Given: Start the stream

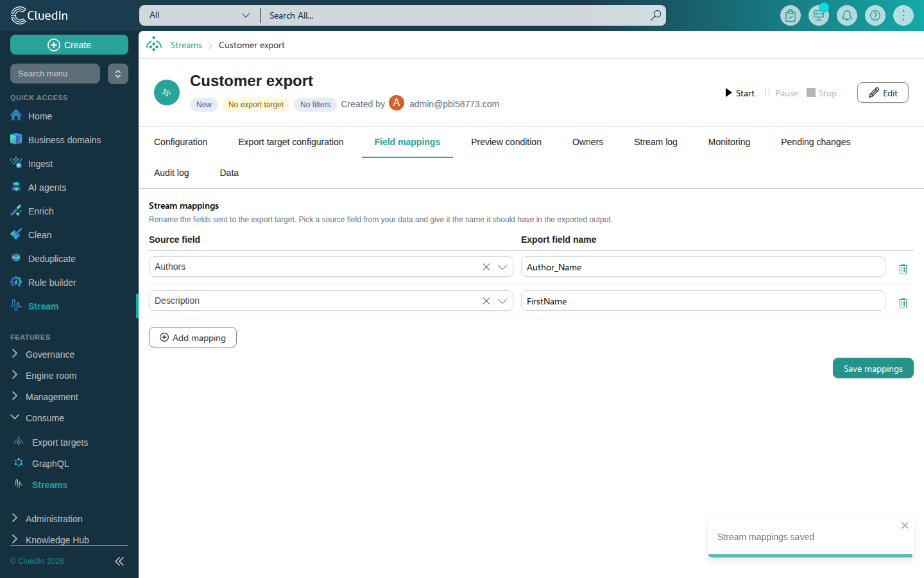Looking at the screenshot, I should click(740, 93).
